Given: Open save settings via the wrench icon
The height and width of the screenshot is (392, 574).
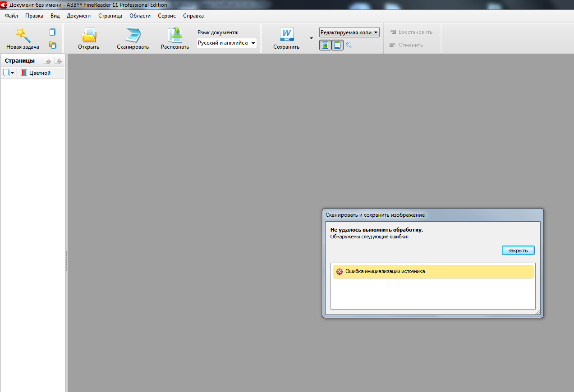Looking at the screenshot, I should pyautogui.click(x=349, y=45).
